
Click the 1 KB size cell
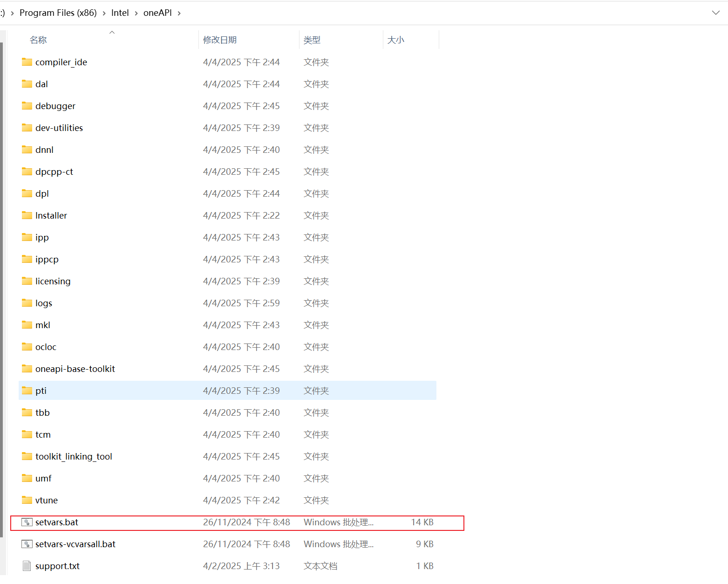click(425, 566)
